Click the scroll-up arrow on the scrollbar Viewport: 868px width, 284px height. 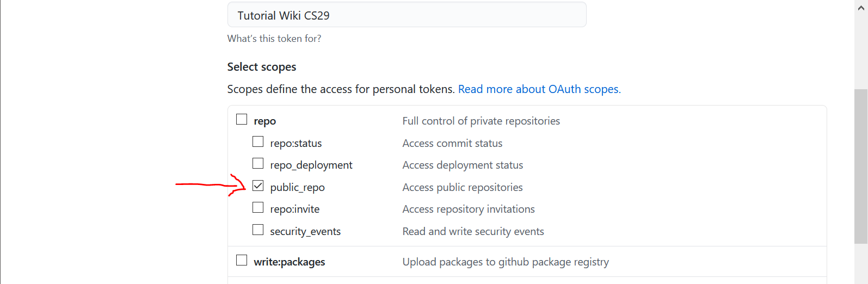pyautogui.click(x=860, y=8)
